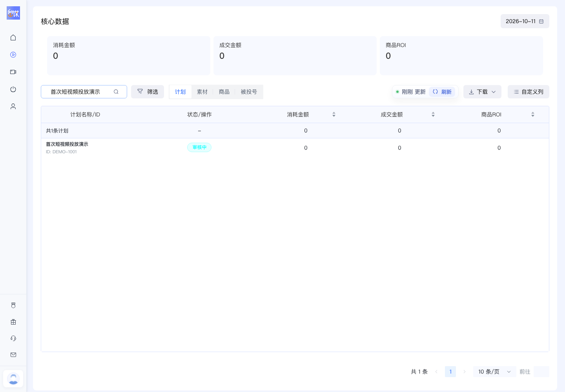The width and height of the screenshot is (565, 392).
Task: Open the 10 条/页 page size dropdown
Action: (495, 372)
